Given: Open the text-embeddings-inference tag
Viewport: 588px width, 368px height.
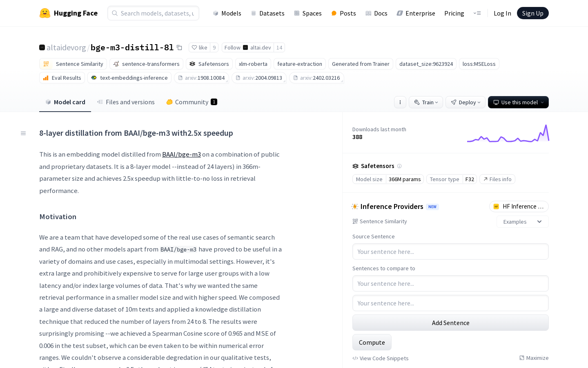Looking at the screenshot, I should pos(129,78).
